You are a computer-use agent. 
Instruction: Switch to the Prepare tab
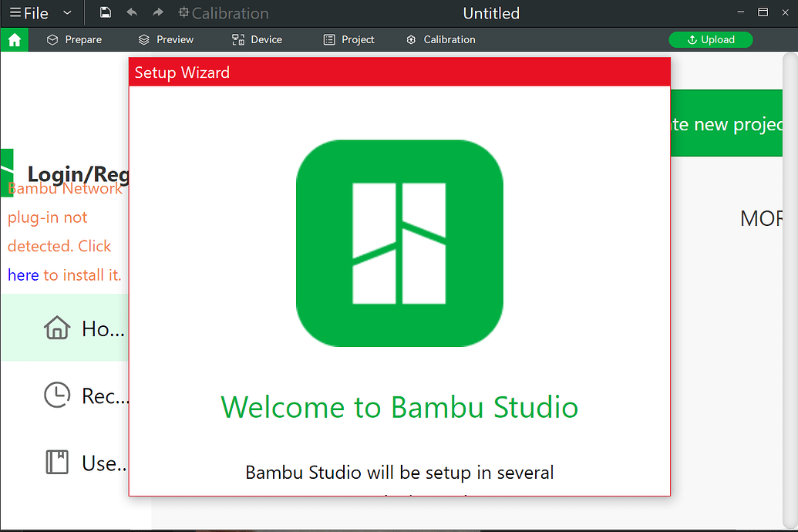click(74, 40)
